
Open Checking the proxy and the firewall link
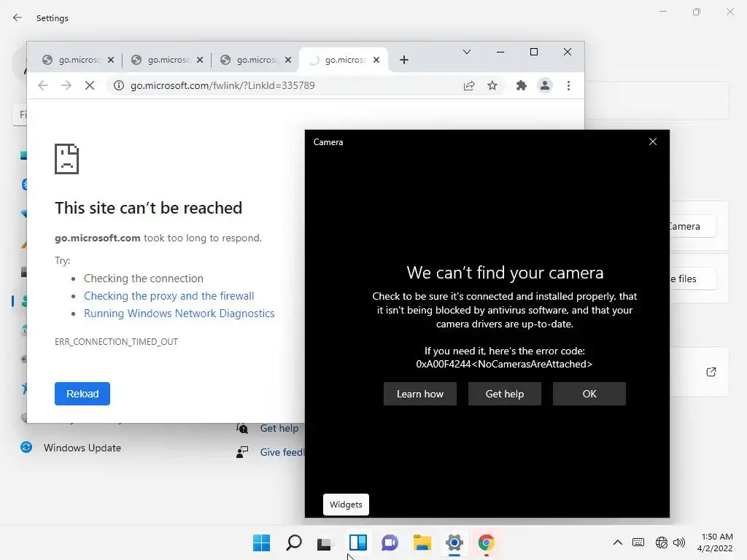click(x=169, y=296)
